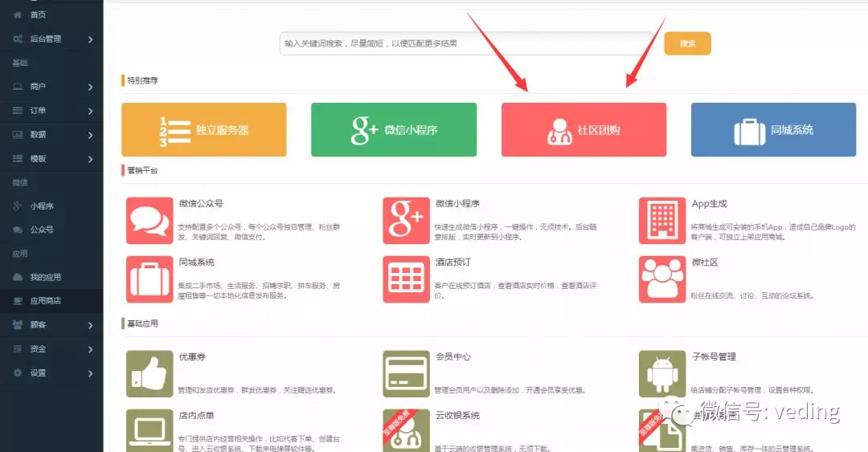Open the 独立服务器 orange banner
Image resolution: width=868 pixels, height=452 pixels.
pyautogui.click(x=203, y=129)
